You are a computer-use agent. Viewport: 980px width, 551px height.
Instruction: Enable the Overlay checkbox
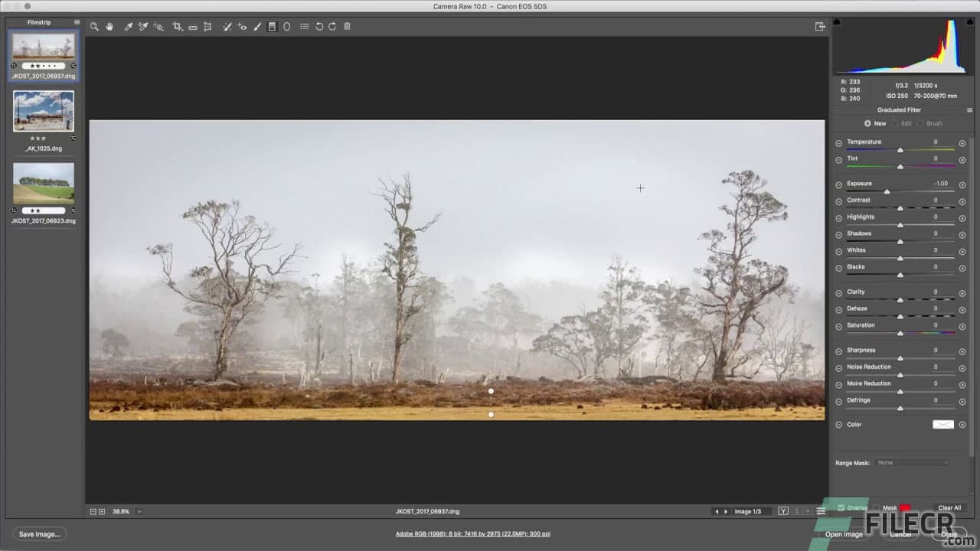(842, 507)
